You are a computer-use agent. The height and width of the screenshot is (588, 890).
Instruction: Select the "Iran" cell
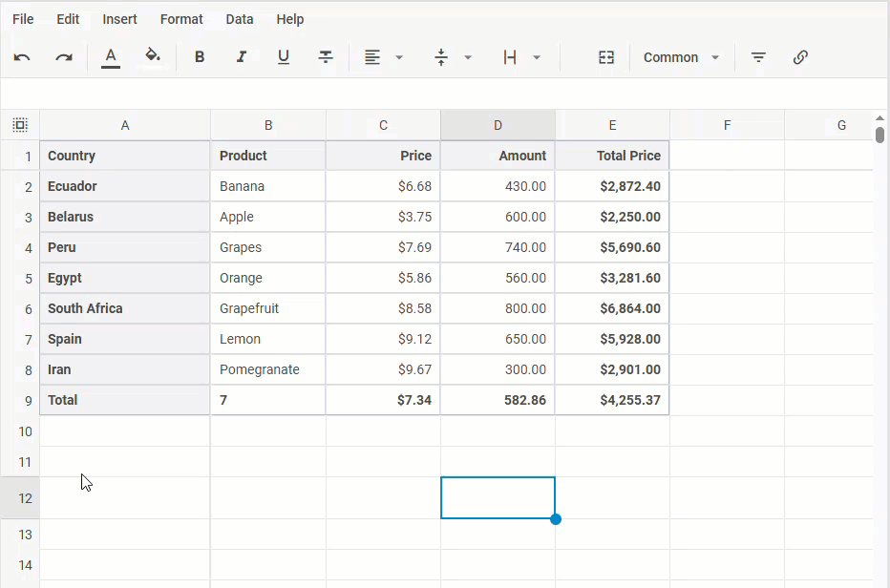click(x=125, y=370)
